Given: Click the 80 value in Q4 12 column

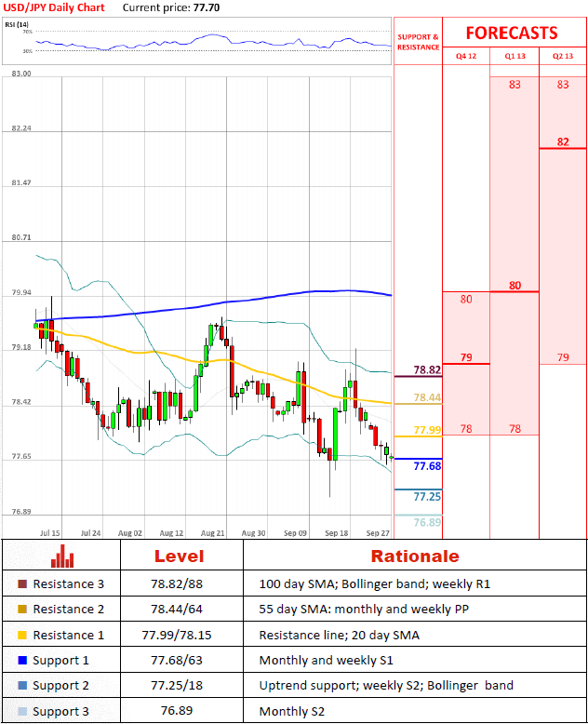Looking at the screenshot, I should 466,300.
